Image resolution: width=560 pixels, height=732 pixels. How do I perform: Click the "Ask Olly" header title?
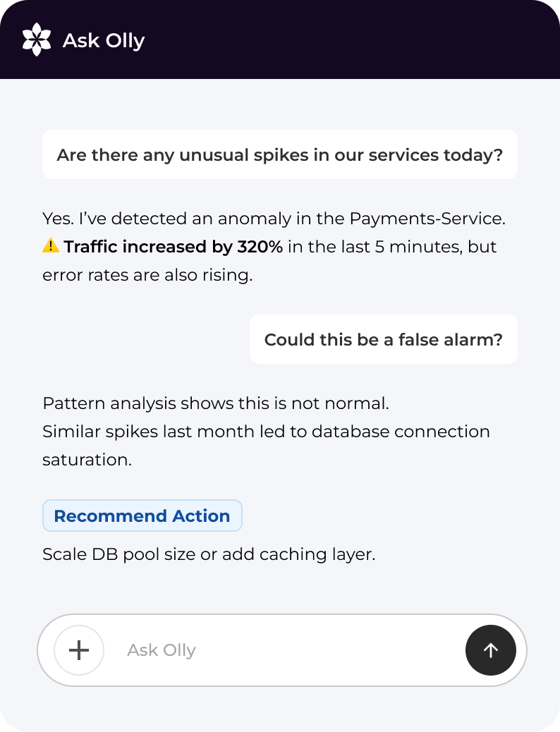104,40
